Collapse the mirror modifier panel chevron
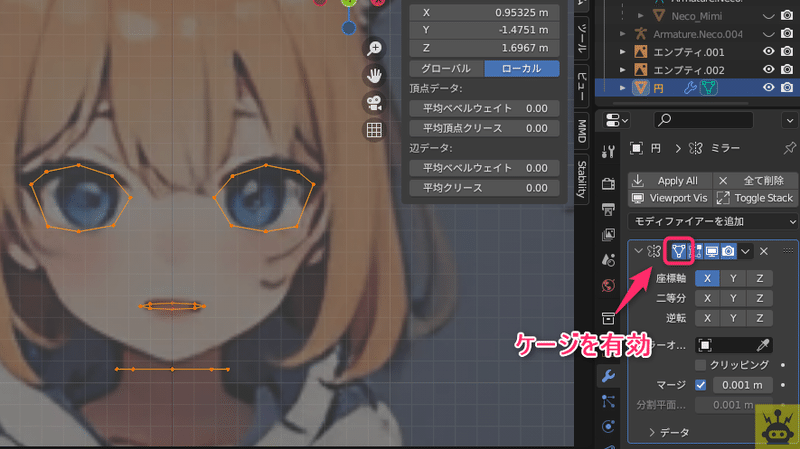The height and width of the screenshot is (449, 800). pyautogui.click(x=638, y=251)
